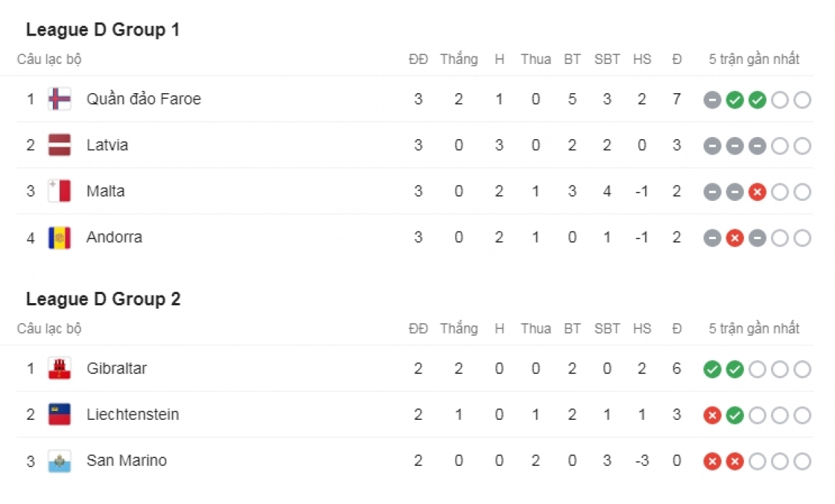Click Gibraltar's first green win icon

click(x=712, y=369)
